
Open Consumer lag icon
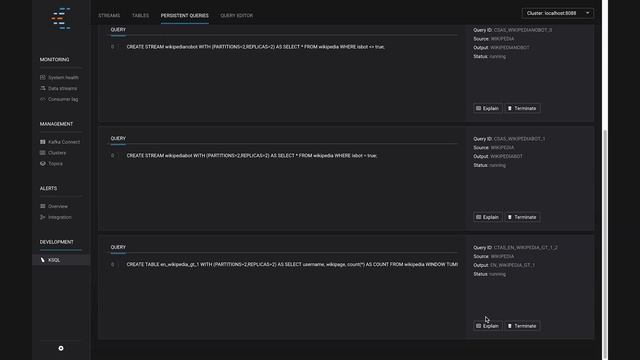(x=42, y=99)
